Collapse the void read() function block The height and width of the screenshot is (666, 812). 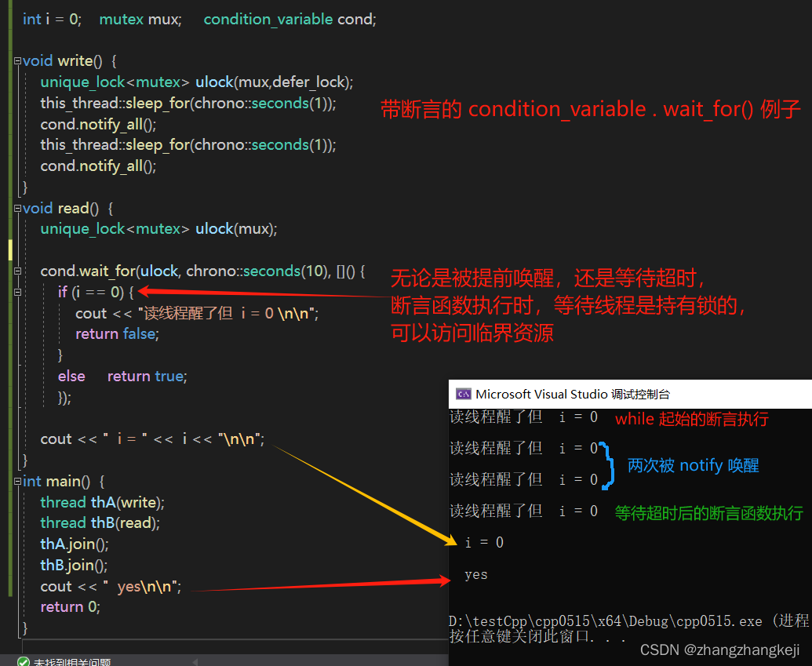pos(17,208)
